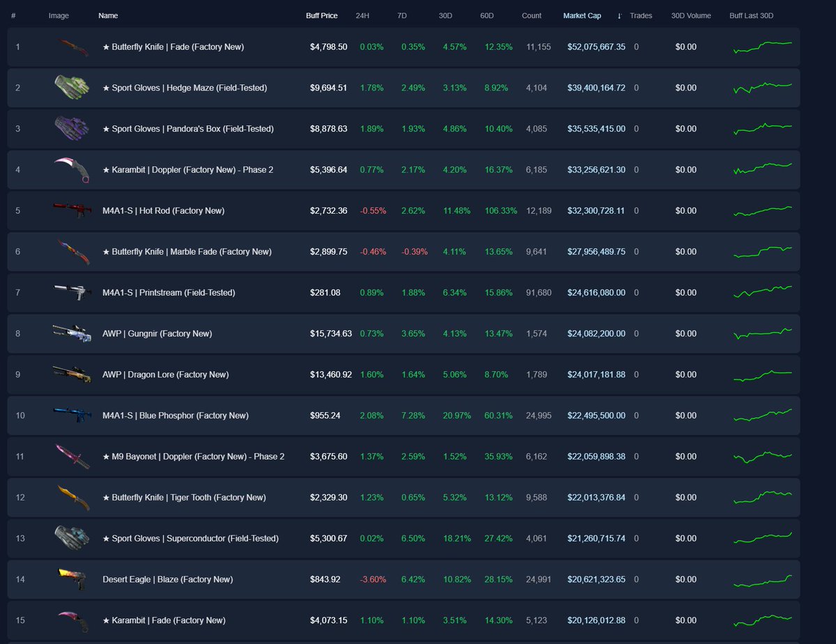Click the $9,694.51 Buff price

328,88
